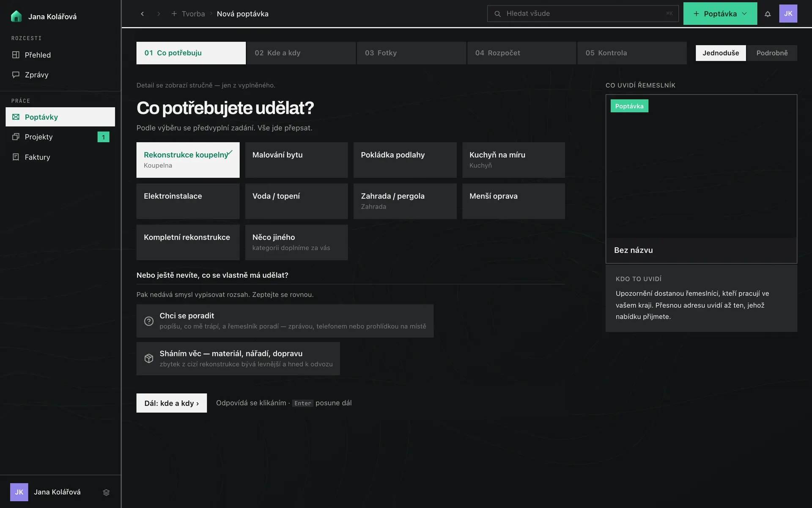Click the JK account row at sidebar bottom

pos(60,492)
